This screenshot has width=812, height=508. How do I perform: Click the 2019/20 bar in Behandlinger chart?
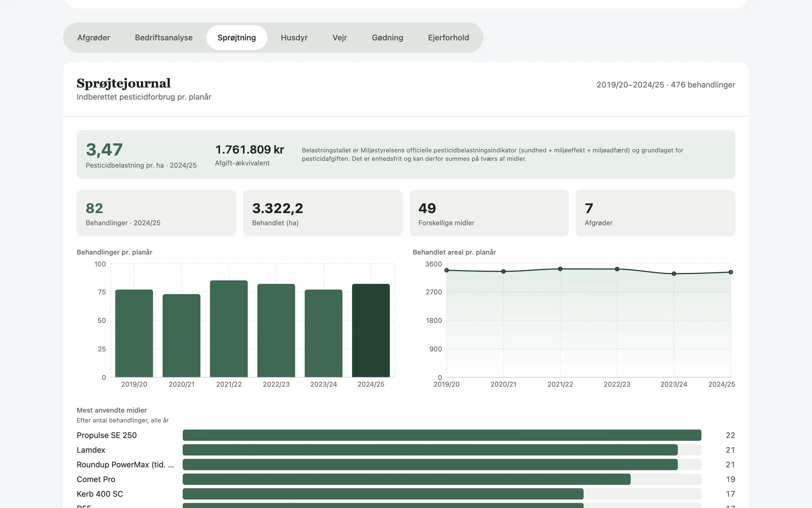pyautogui.click(x=134, y=333)
